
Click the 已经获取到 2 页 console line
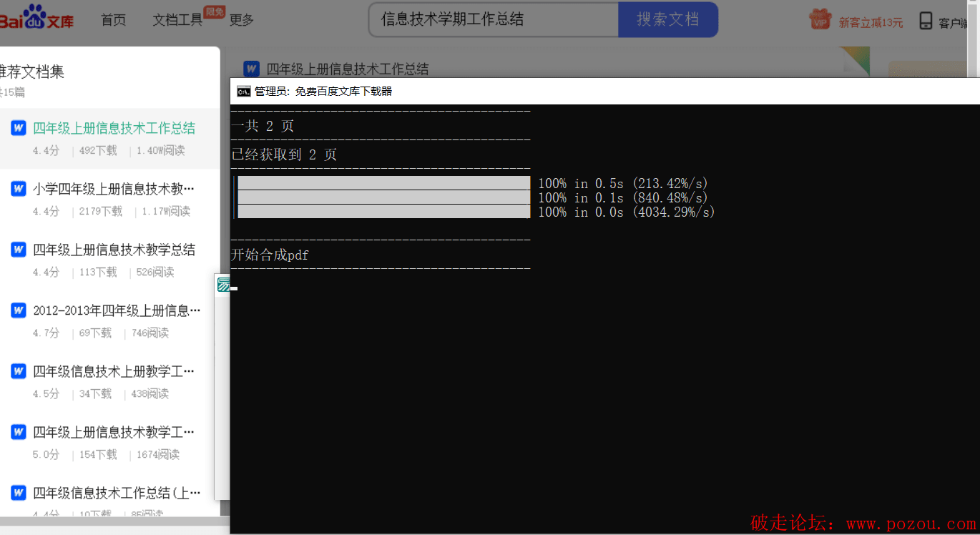[284, 155]
